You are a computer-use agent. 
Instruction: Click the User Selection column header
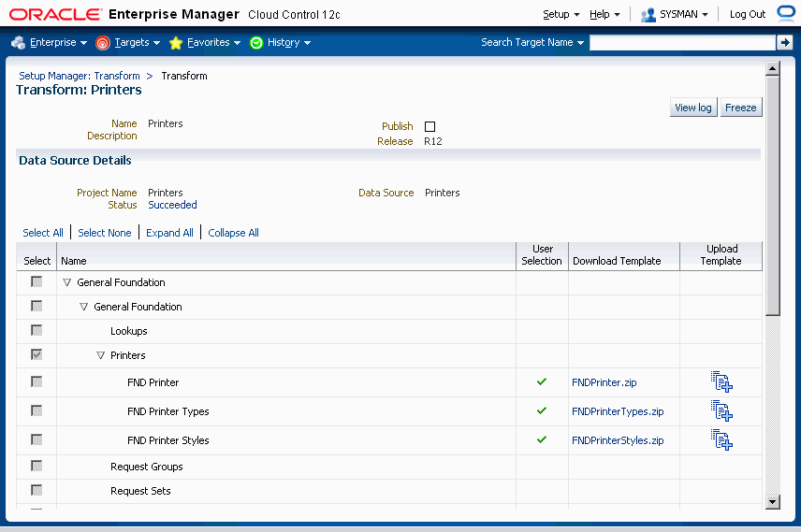point(542,254)
